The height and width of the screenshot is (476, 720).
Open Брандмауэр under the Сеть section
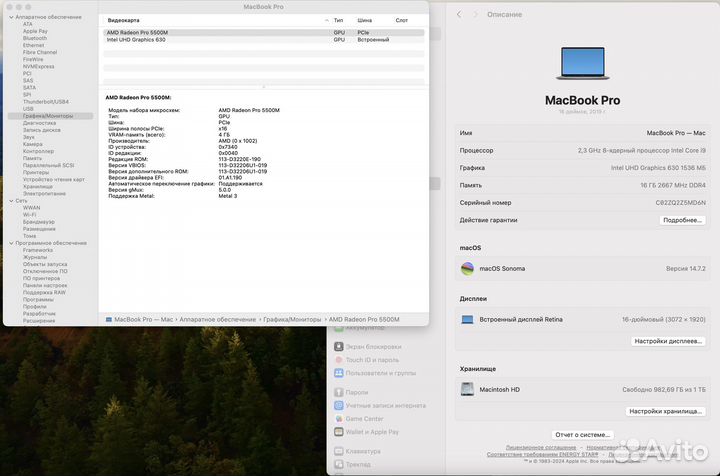pos(39,222)
